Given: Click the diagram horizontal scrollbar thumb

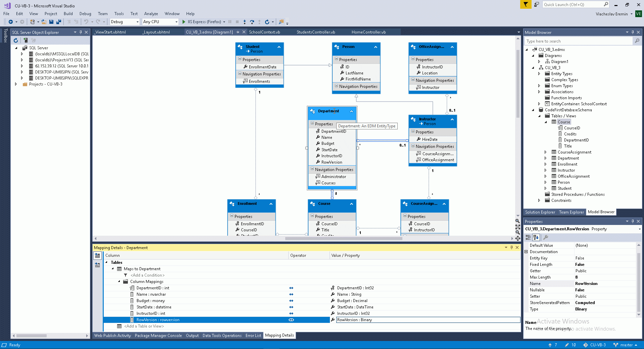Looking at the screenshot, I should 344,239.
